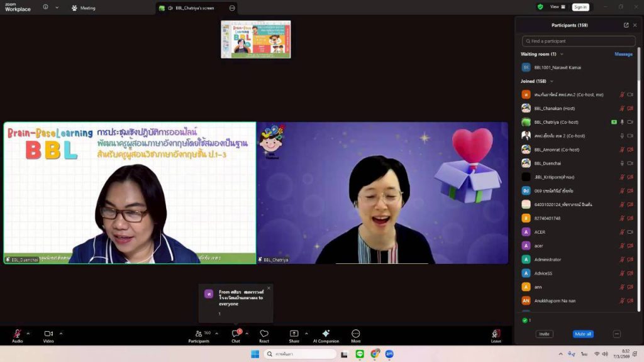The height and width of the screenshot is (362, 644).
Task: Click Message link for the waiting room
Action: point(623,54)
